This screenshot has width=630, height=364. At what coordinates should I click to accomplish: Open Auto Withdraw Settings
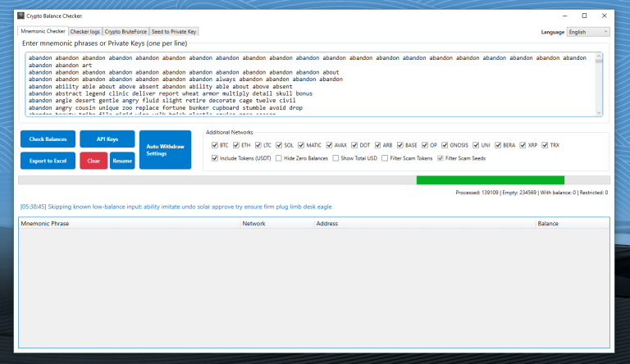[164, 150]
